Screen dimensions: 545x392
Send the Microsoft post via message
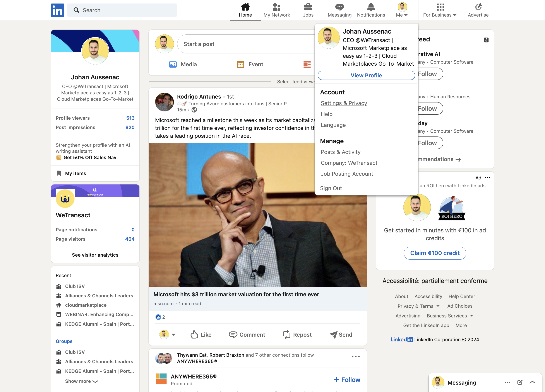tap(341, 335)
